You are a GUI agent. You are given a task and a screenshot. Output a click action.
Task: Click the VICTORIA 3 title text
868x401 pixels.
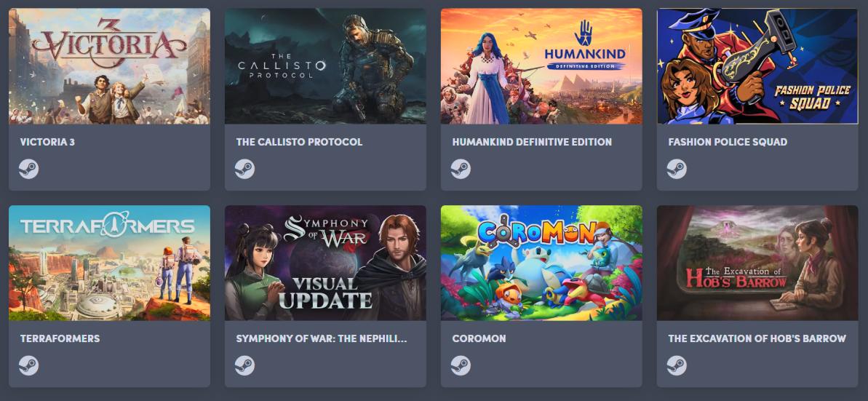(x=47, y=142)
